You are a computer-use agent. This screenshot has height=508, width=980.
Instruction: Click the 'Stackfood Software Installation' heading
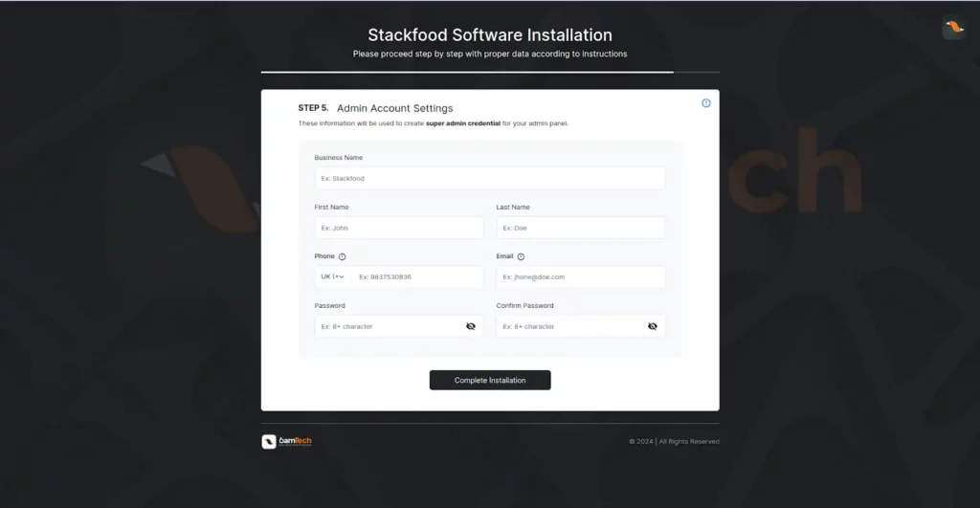point(490,35)
